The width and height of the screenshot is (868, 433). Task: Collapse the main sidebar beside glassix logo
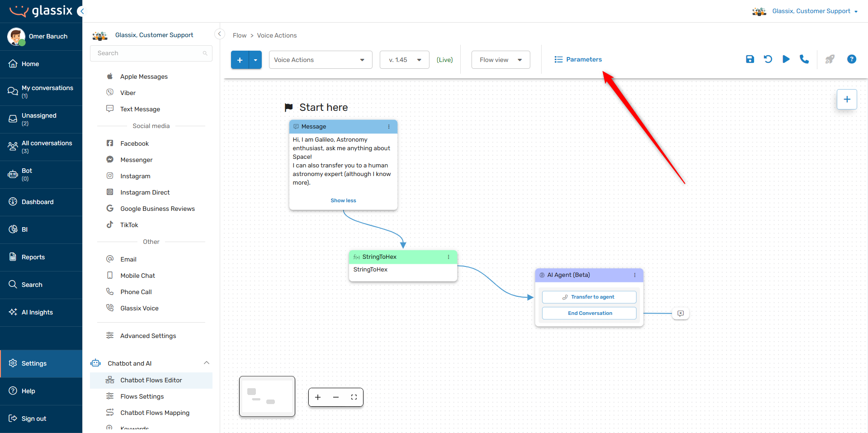(x=81, y=11)
